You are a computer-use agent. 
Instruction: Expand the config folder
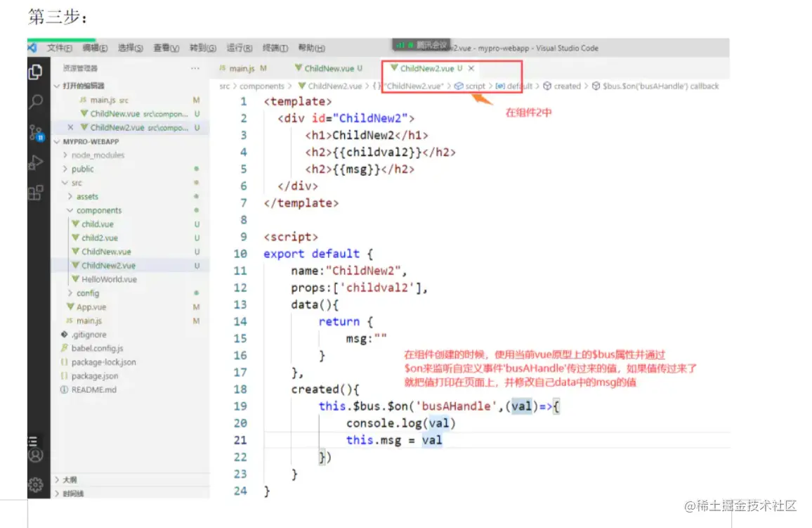[x=88, y=293]
